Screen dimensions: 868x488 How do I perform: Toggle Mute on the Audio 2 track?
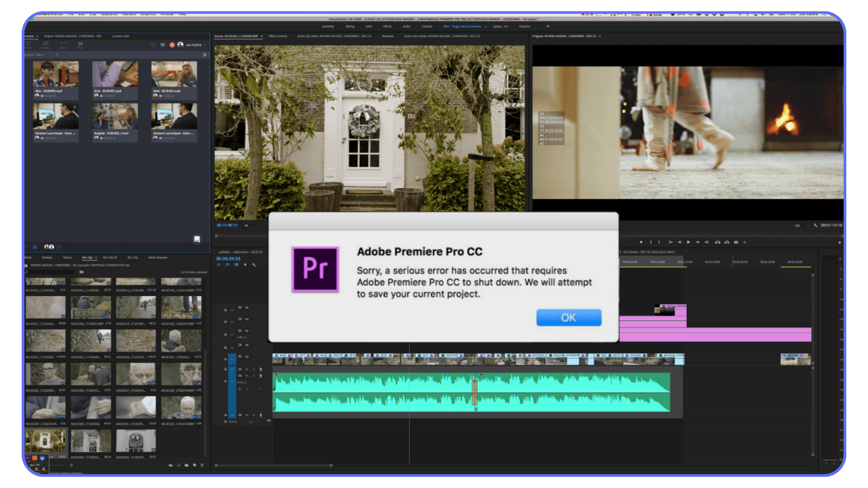(247, 375)
